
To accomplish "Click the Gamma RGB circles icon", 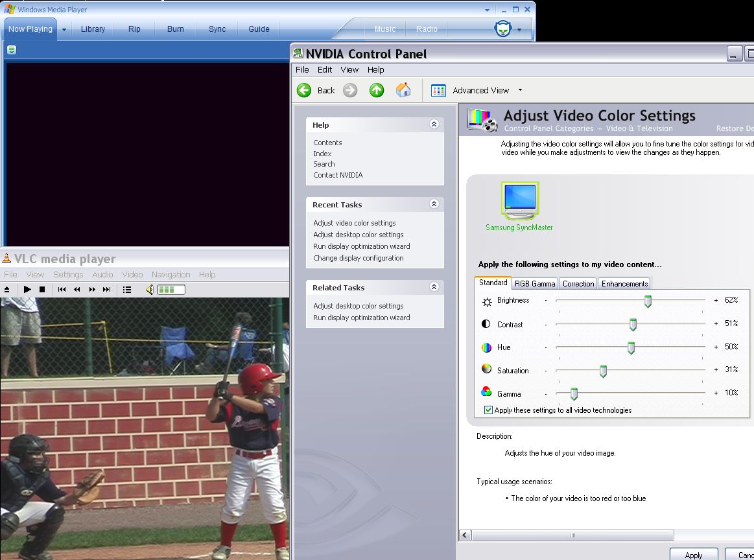I will tap(486, 391).
